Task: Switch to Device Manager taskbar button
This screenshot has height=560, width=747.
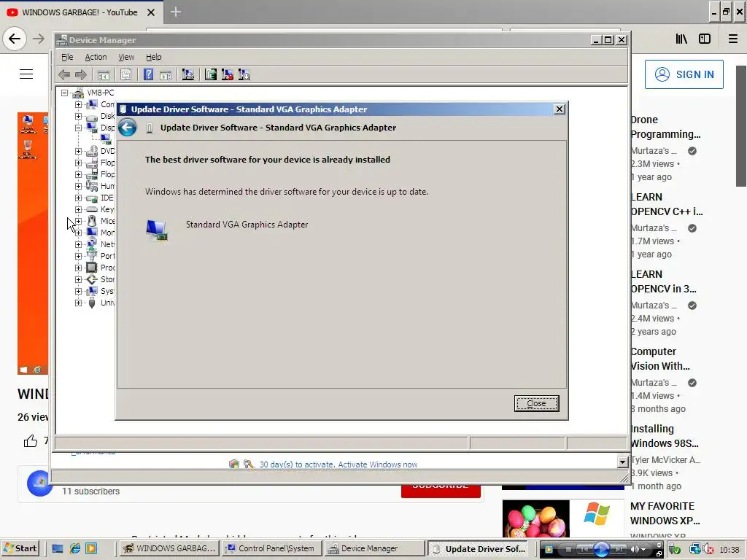Action: 374,548
